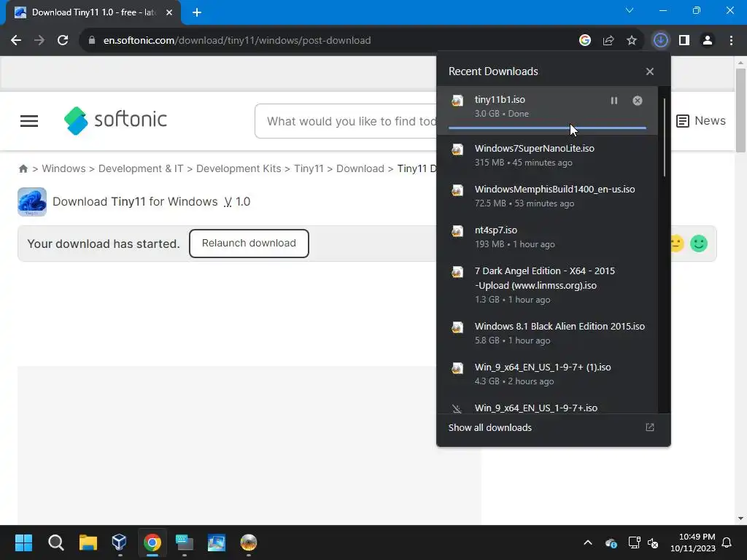Viewport: 747px width, 560px height.
Task: Open the News section
Action: point(701,121)
